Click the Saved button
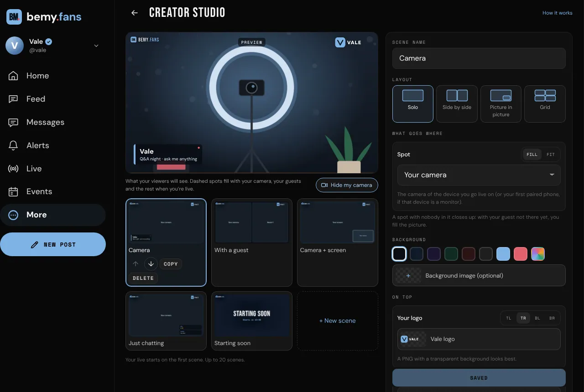The height and width of the screenshot is (392, 584). pos(479,378)
